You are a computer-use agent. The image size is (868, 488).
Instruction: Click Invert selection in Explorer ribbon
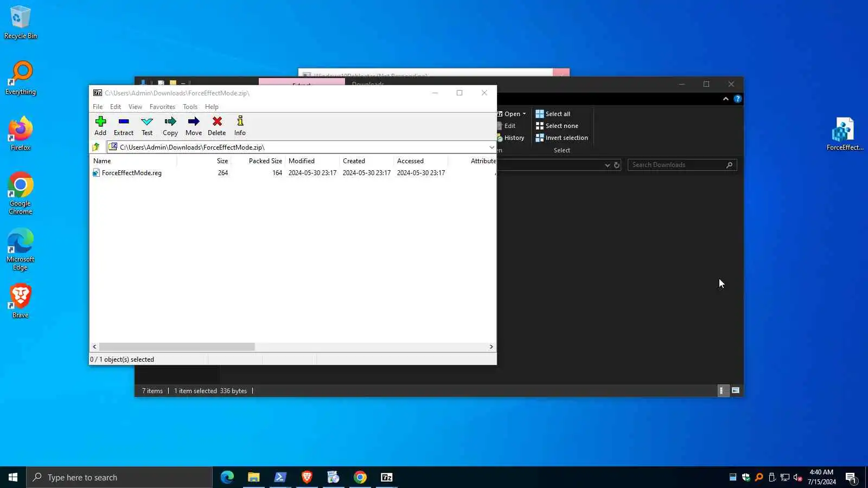(x=561, y=138)
